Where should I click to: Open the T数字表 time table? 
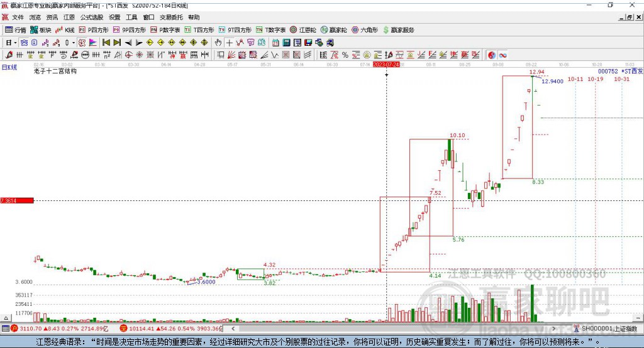tap(270, 30)
